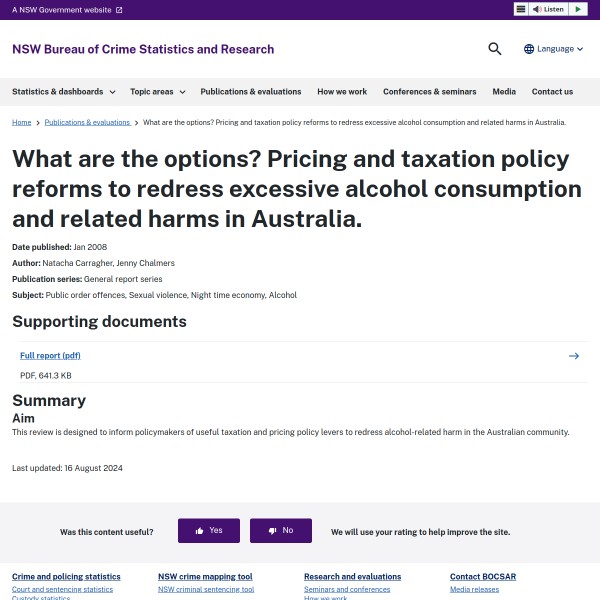Open the site search magnifier icon
Viewport: 600px width, 600px height.
(x=495, y=49)
